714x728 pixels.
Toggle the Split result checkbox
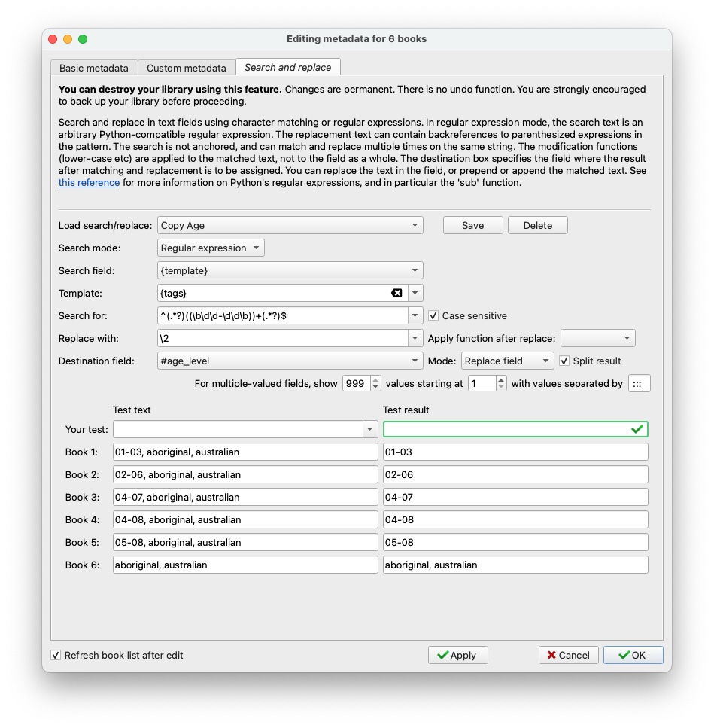pyautogui.click(x=564, y=361)
